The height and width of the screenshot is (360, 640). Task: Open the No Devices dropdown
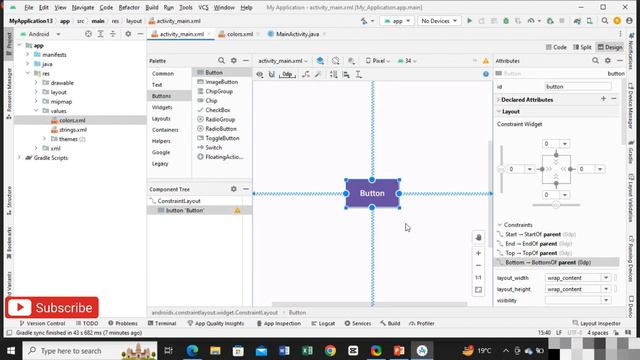pyautogui.click(x=439, y=21)
